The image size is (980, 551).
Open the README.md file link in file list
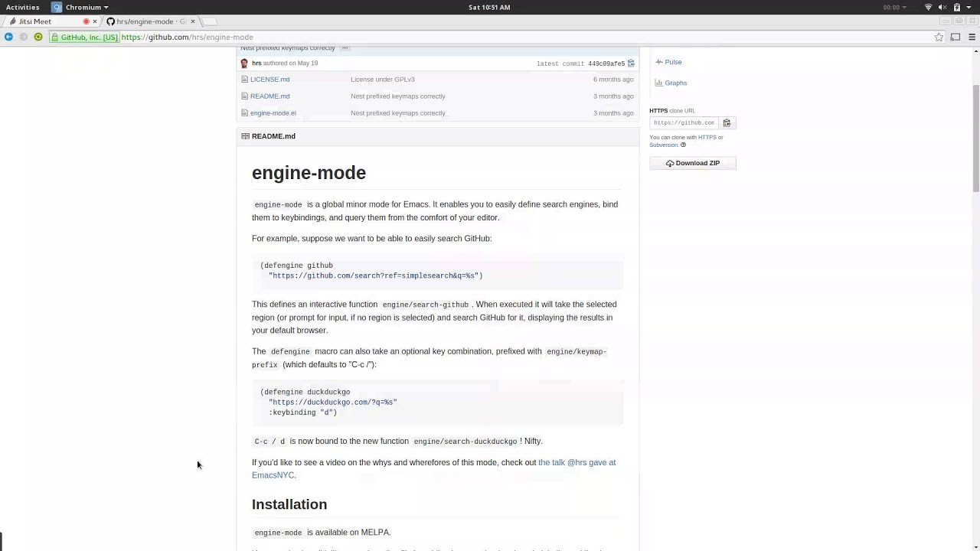(269, 96)
